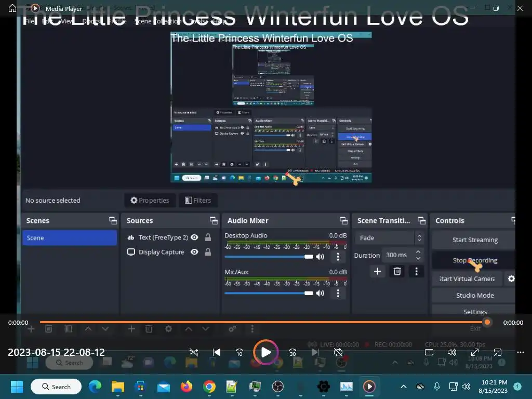This screenshot has height=399, width=532.
Task: Click the Filters button in OBS video
Action: (198, 200)
